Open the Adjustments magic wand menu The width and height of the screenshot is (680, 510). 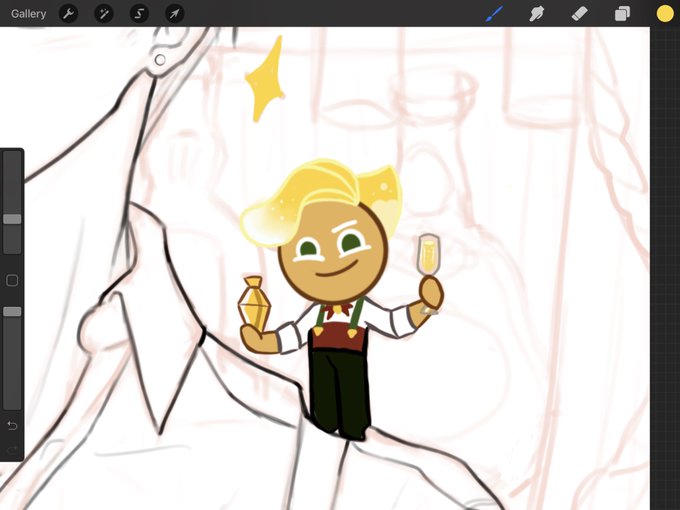(x=104, y=14)
